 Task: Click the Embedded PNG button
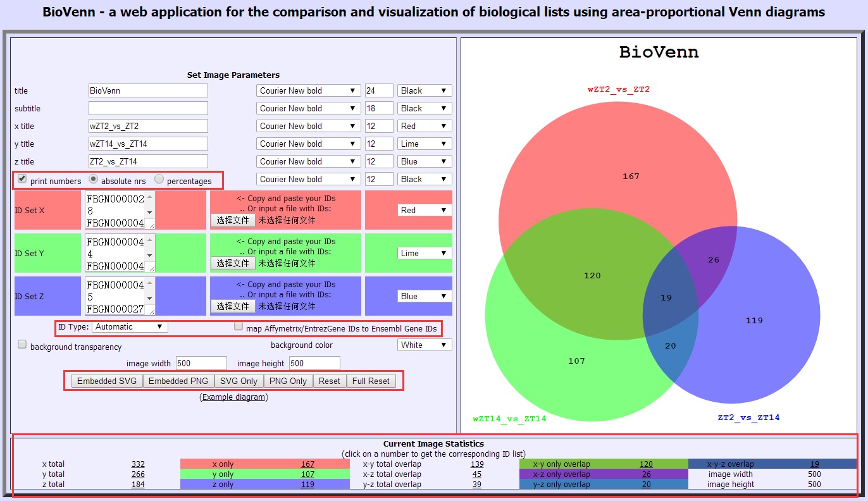coord(178,381)
